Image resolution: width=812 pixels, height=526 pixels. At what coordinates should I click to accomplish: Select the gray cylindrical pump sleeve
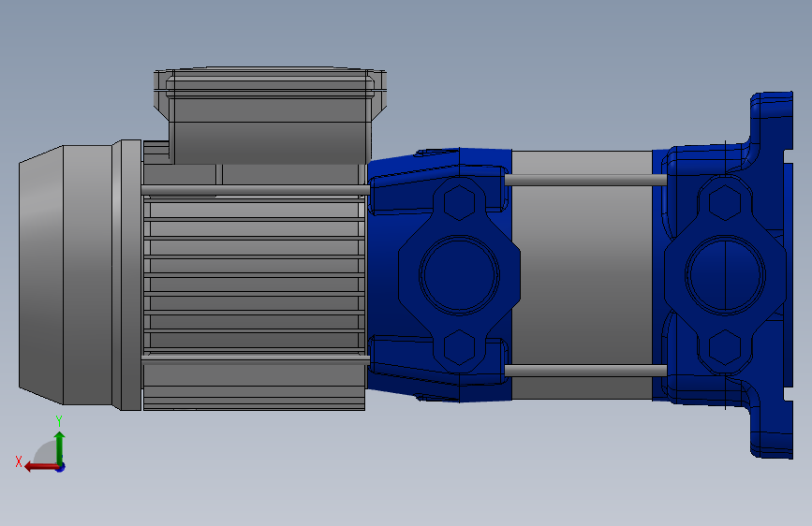pos(582,275)
